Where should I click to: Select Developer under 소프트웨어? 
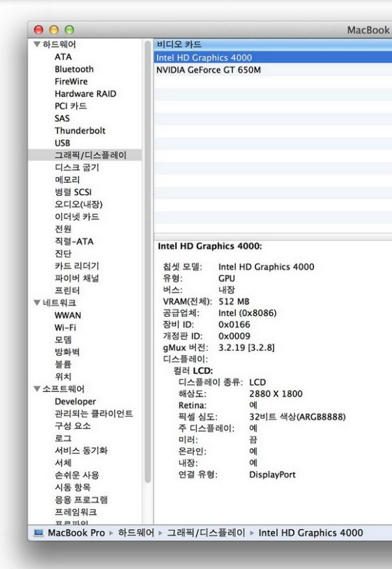pos(75,401)
